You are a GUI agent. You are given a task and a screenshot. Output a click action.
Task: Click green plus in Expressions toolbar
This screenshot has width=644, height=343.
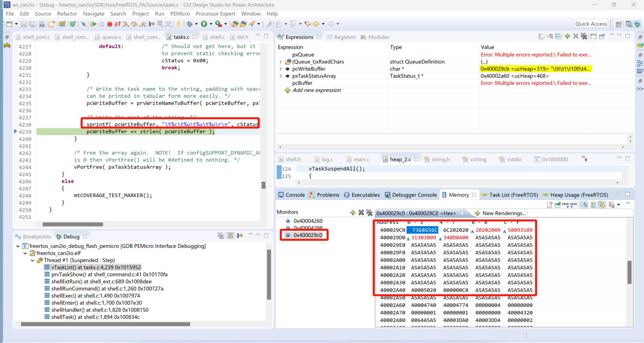(567, 36)
